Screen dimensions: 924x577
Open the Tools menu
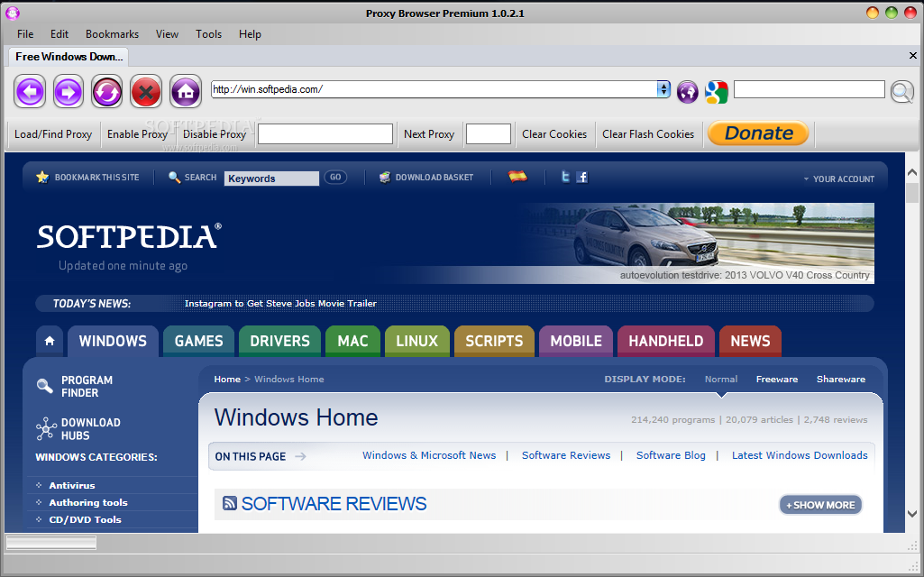pos(208,34)
